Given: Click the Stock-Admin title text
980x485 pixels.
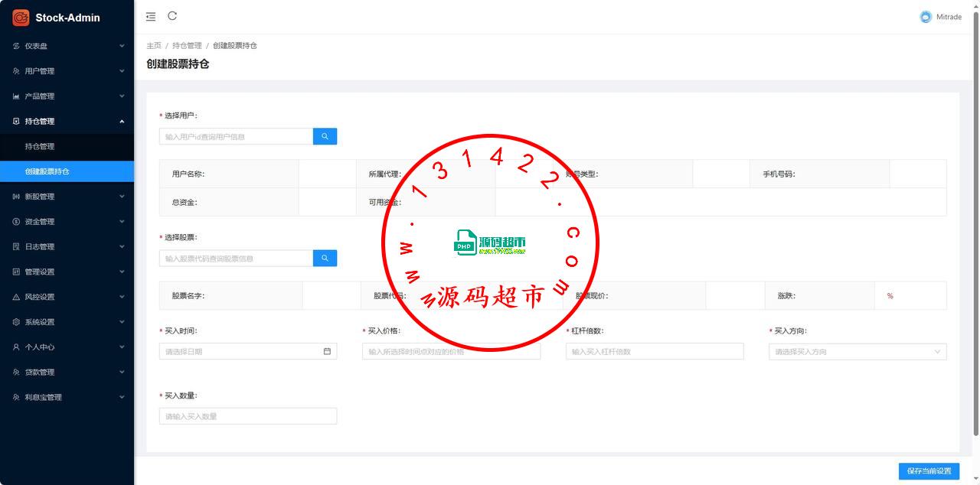Looking at the screenshot, I should pos(67,18).
